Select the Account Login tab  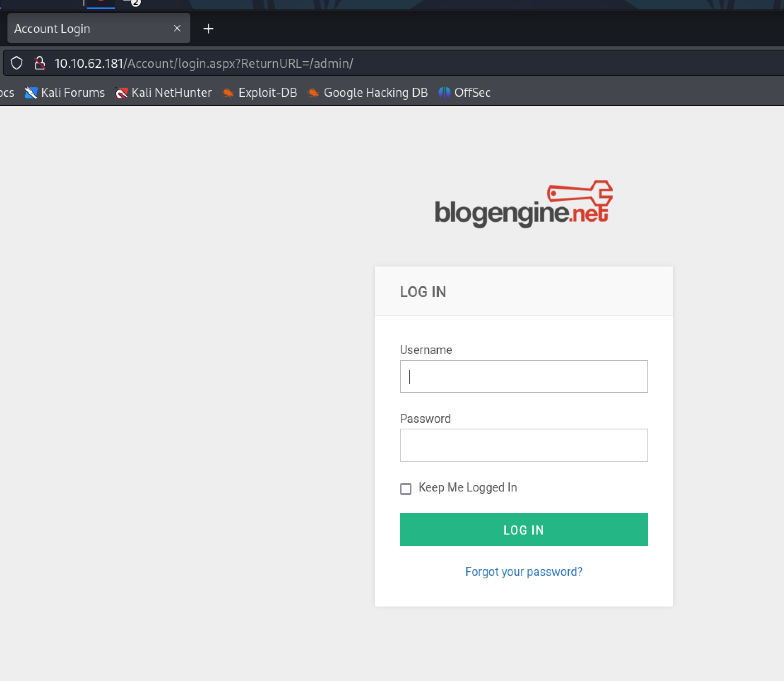(99, 28)
